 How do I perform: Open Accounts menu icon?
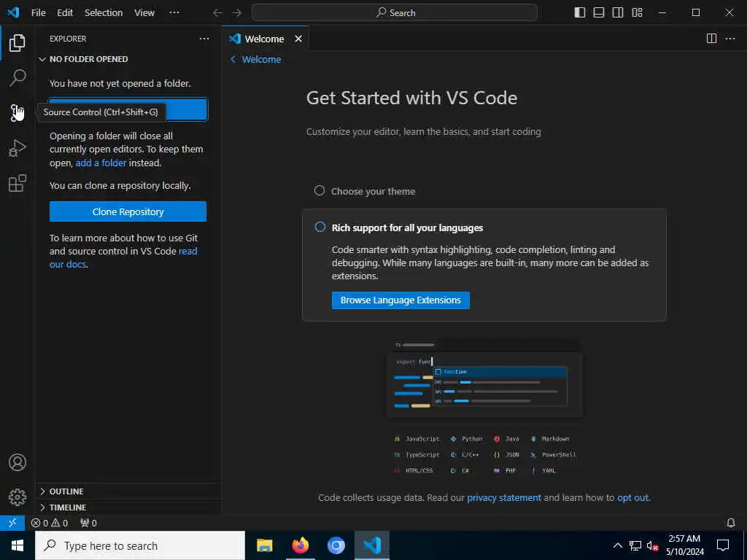tap(18, 462)
